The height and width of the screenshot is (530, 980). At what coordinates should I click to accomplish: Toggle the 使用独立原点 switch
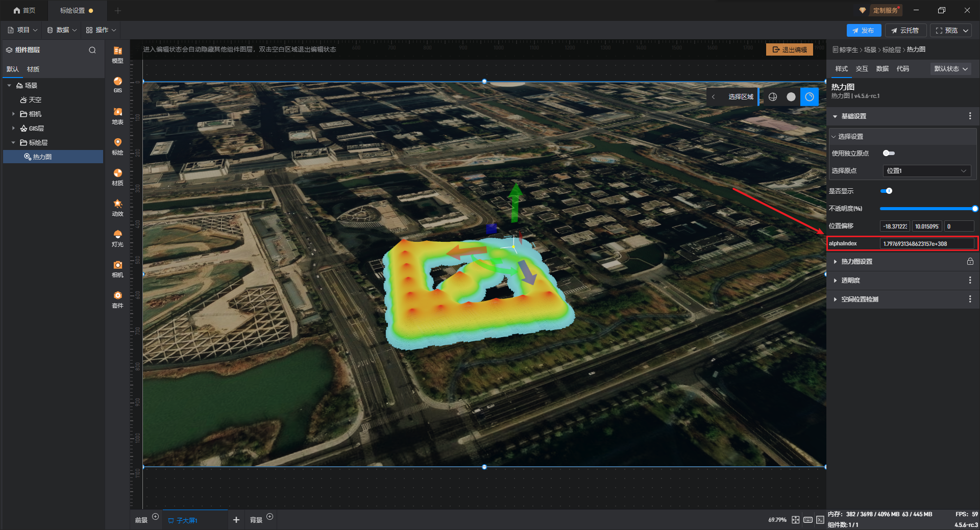pyautogui.click(x=889, y=153)
